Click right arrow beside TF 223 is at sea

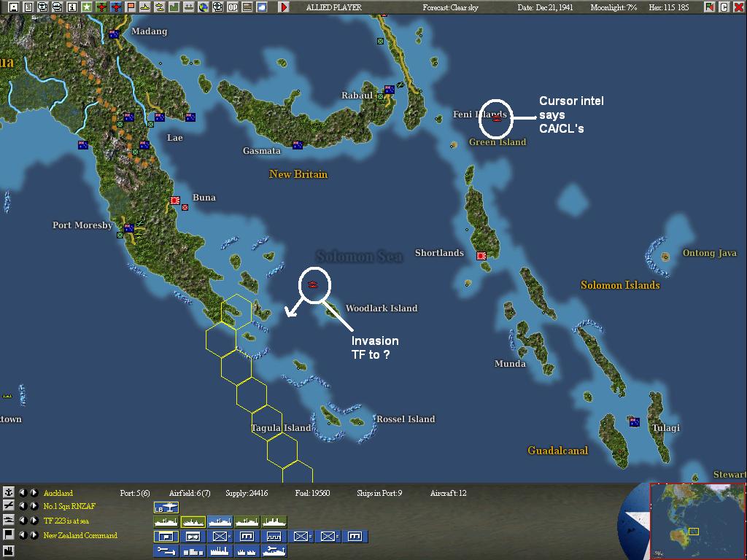point(34,521)
